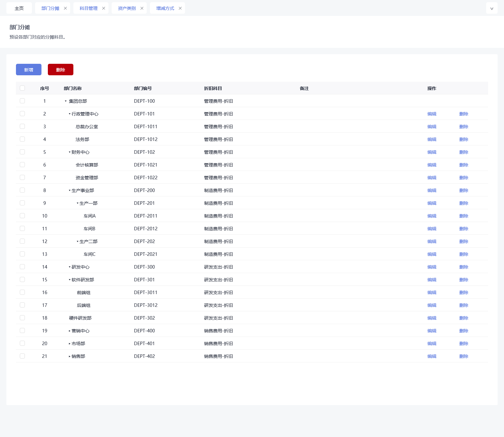Collapse the 软件研发部 node arrow

(x=70, y=280)
